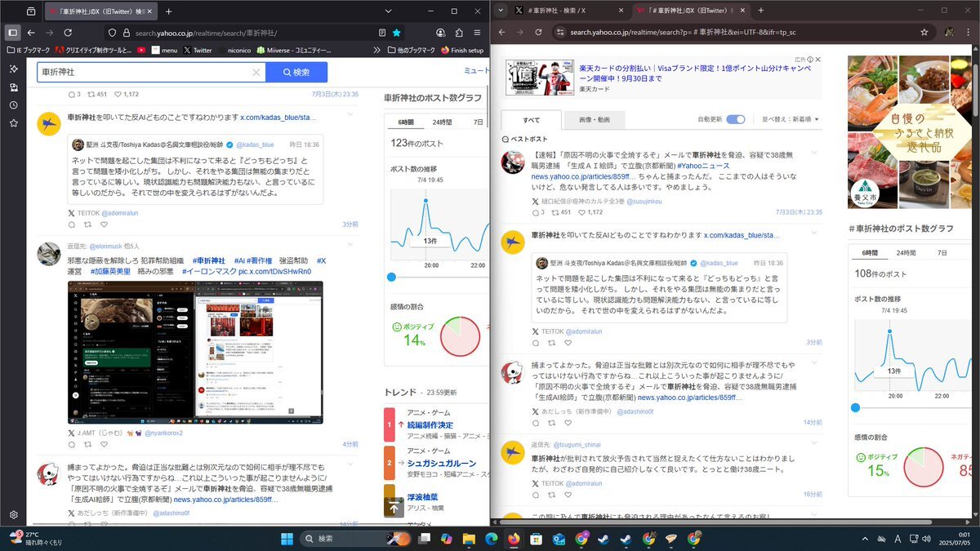This screenshot has width=980, height=551.
Task: Open Firefox hamburger application menu
Action: click(478, 33)
